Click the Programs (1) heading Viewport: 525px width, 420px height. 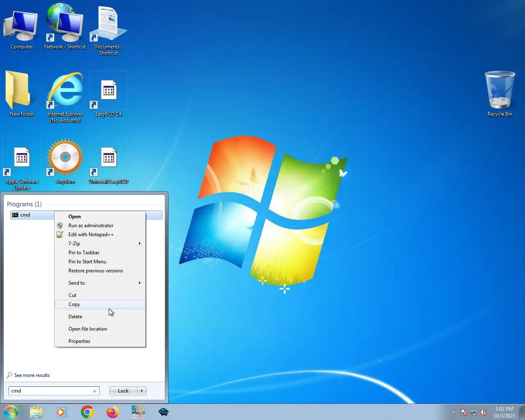tap(24, 204)
